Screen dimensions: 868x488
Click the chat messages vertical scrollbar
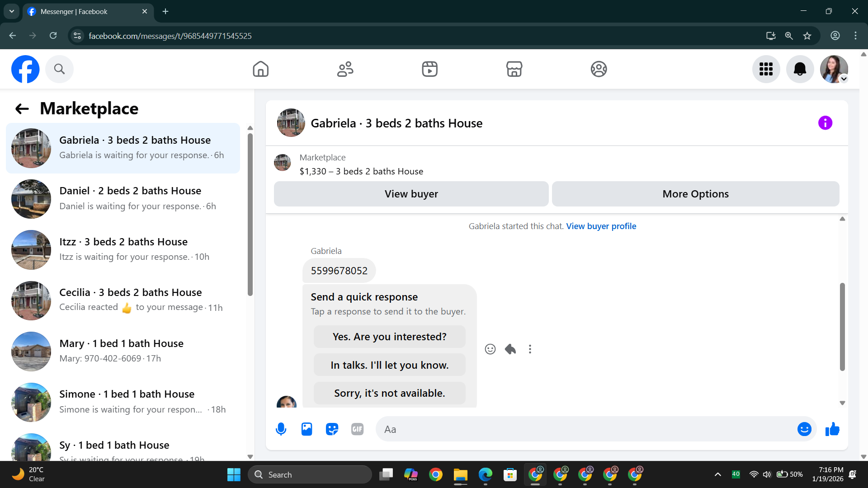pos(842,326)
